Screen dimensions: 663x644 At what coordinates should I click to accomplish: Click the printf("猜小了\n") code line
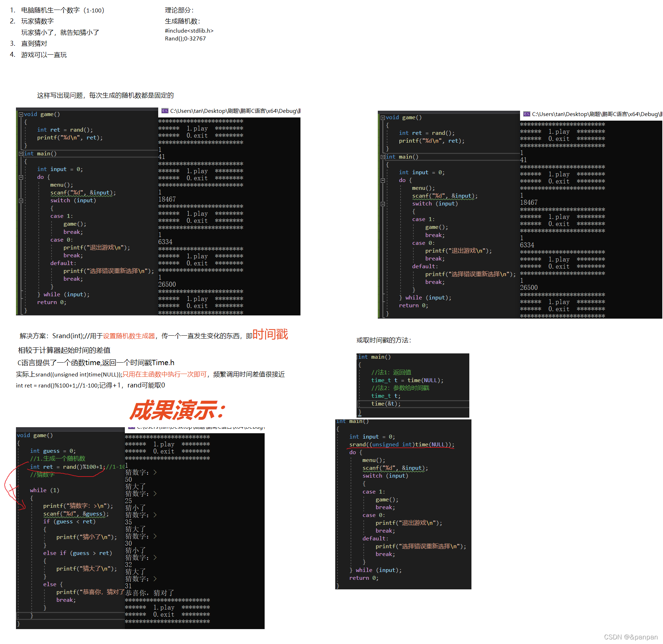tap(87, 537)
